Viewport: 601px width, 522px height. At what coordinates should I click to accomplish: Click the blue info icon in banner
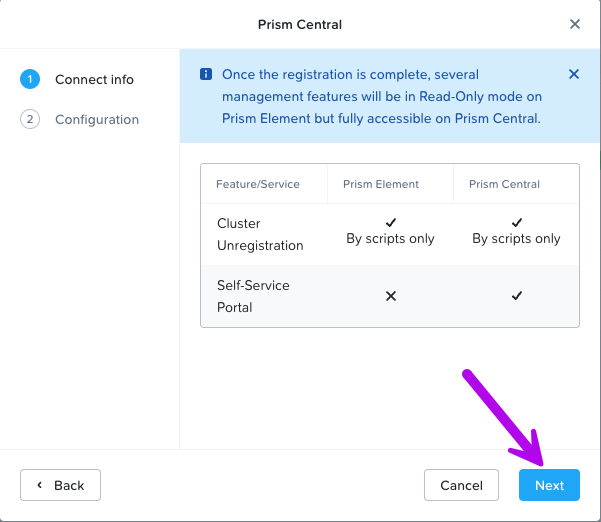(x=206, y=74)
